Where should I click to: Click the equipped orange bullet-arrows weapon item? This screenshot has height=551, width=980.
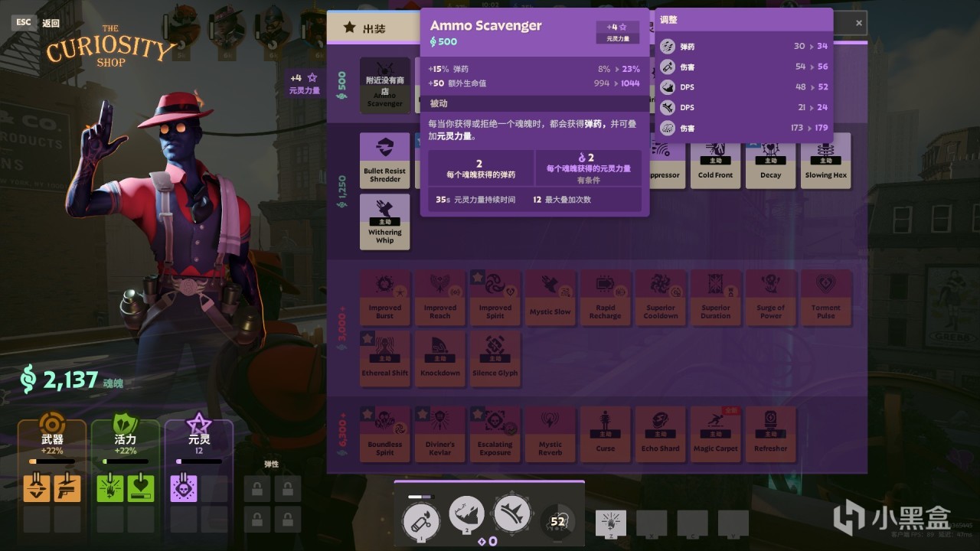(37, 488)
